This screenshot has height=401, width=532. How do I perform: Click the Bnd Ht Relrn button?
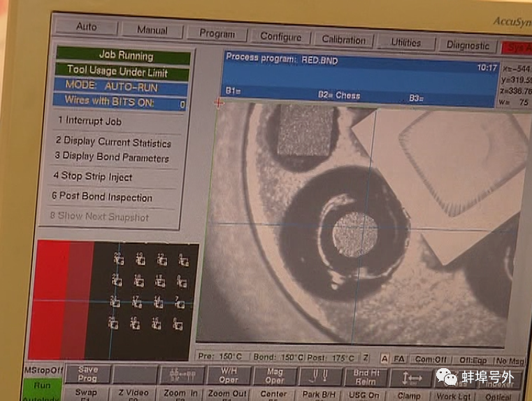[x=366, y=377]
